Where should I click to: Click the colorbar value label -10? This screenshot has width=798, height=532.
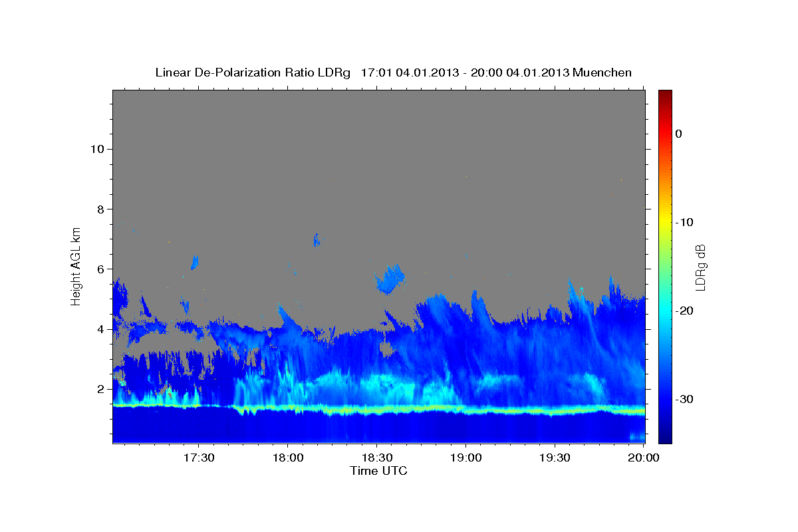point(684,222)
